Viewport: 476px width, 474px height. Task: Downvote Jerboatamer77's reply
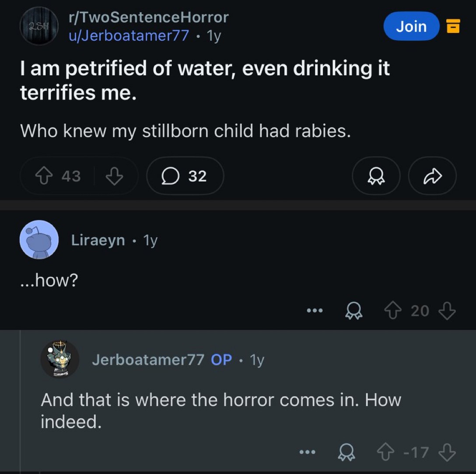coord(447,452)
